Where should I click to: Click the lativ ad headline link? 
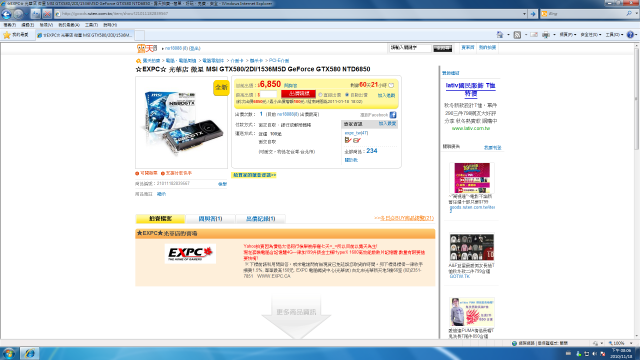click(x=470, y=89)
